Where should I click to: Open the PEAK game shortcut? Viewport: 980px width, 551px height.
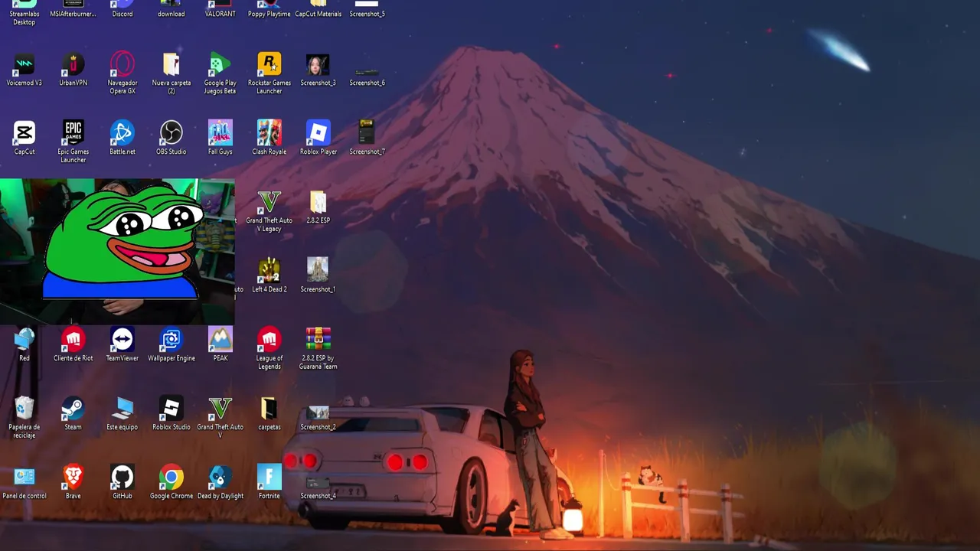coord(220,344)
